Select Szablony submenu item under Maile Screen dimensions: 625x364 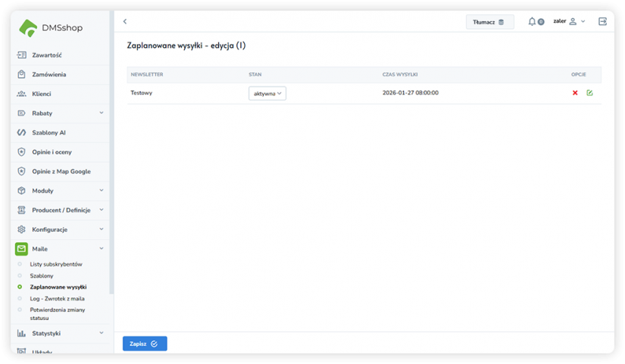[42, 275]
